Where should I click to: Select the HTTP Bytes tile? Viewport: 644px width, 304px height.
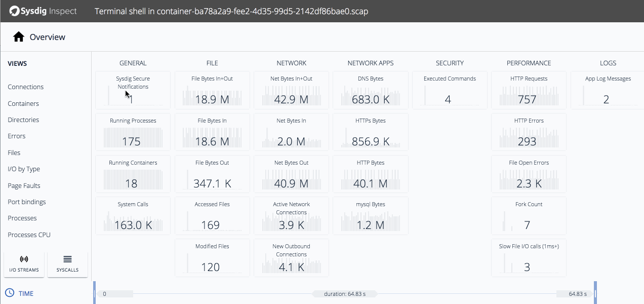[x=371, y=174]
